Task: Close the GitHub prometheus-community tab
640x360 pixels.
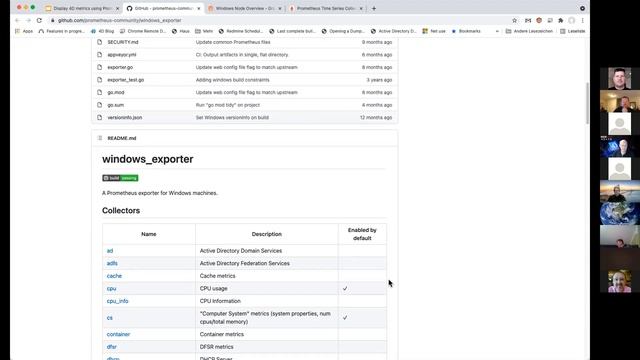Action: pyautogui.click(x=199, y=8)
